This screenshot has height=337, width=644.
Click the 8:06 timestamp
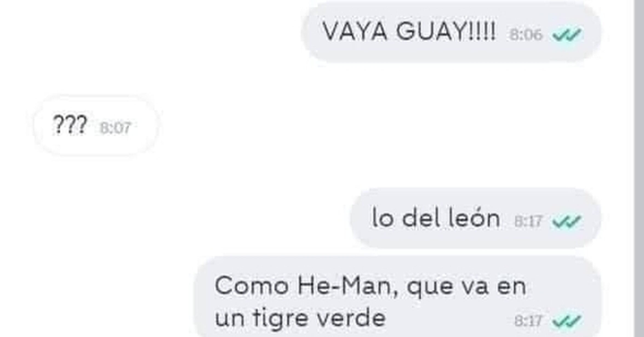(526, 35)
